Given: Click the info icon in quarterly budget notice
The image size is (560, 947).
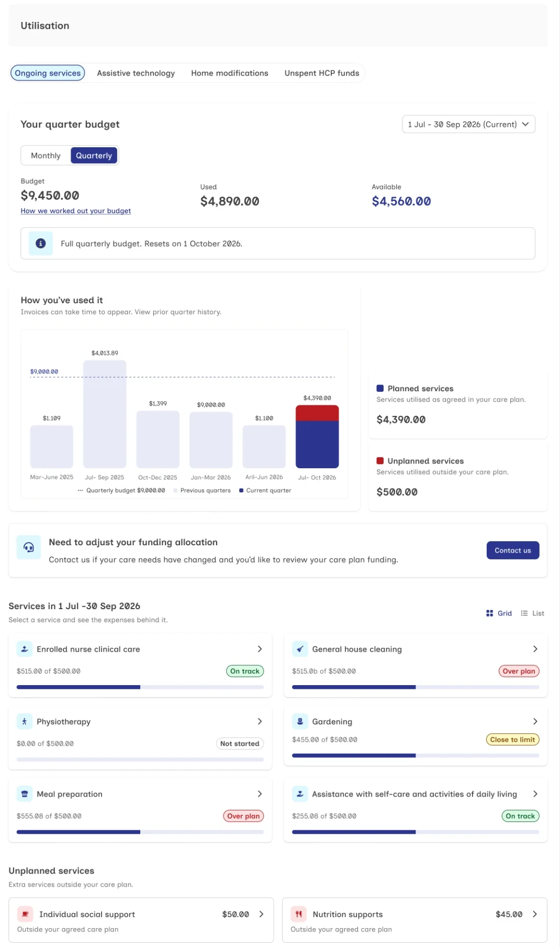Looking at the screenshot, I should coord(40,243).
